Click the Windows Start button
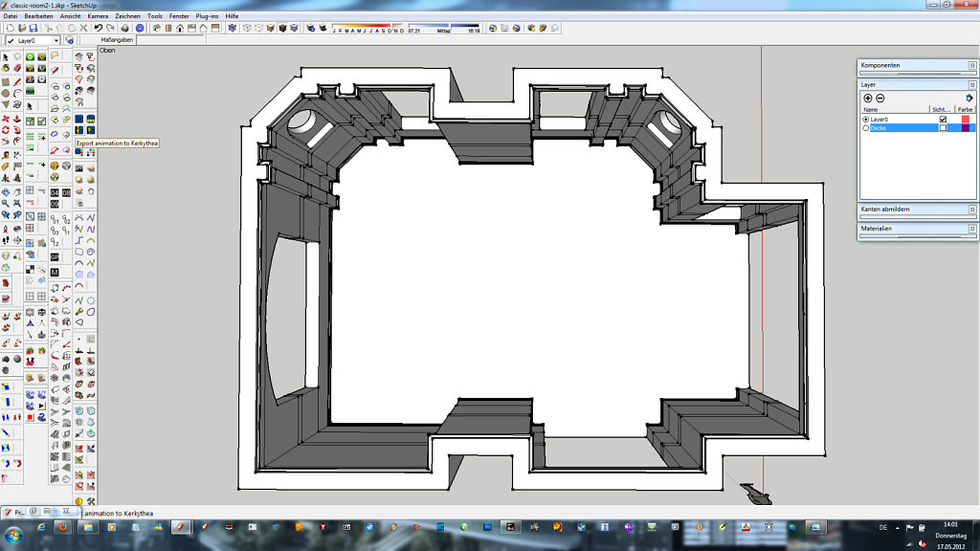Image resolution: width=980 pixels, height=551 pixels. (x=13, y=536)
